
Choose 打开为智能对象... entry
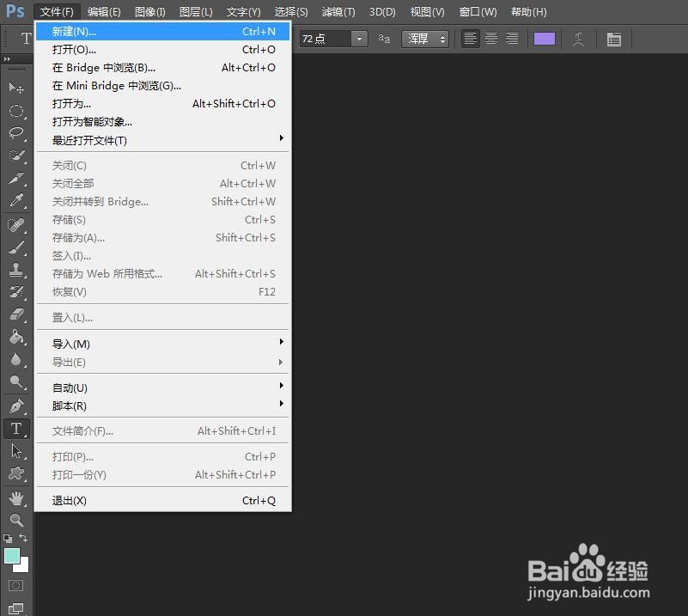(x=162, y=121)
